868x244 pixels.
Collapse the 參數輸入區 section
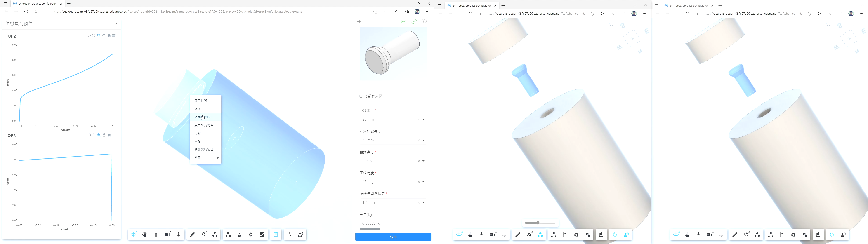361,96
